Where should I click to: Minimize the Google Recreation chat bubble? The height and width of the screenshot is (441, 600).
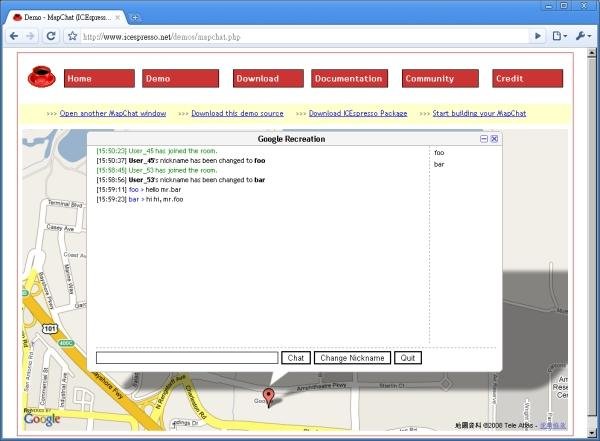coord(484,139)
